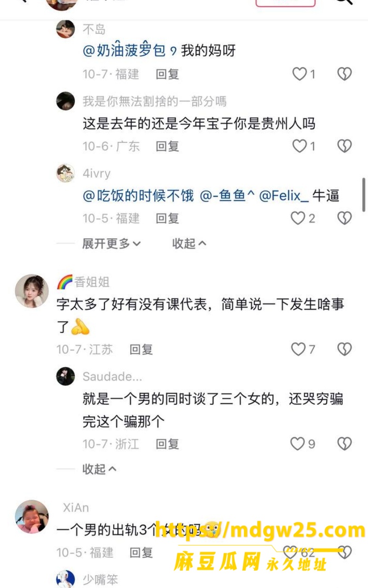
Task: Reply to 不岛's comment
Action: [167, 74]
